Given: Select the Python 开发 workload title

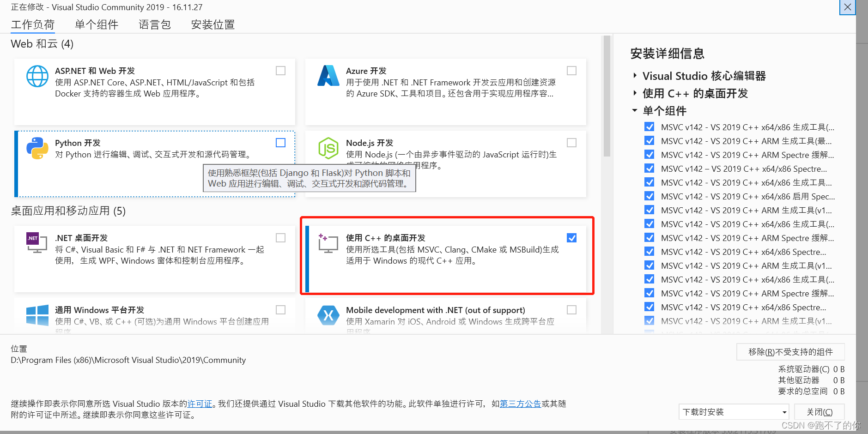Looking at the screenshot, I should 78,143.
